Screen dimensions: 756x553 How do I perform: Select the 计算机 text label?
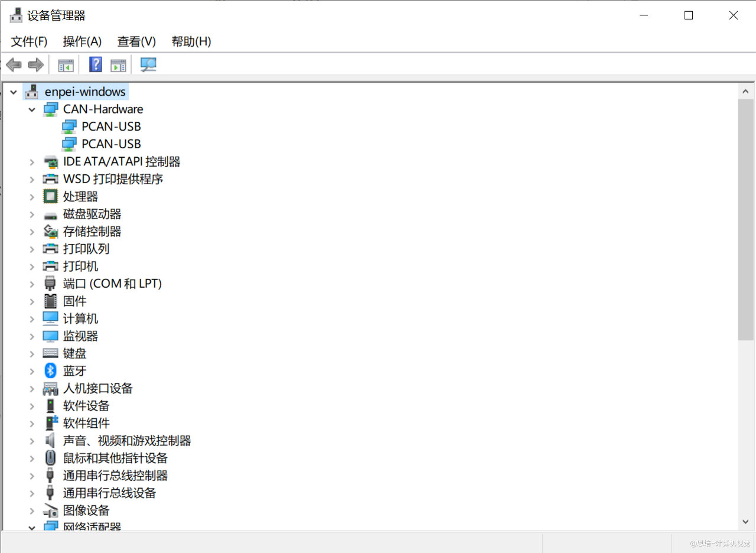(x=80, y=318)
